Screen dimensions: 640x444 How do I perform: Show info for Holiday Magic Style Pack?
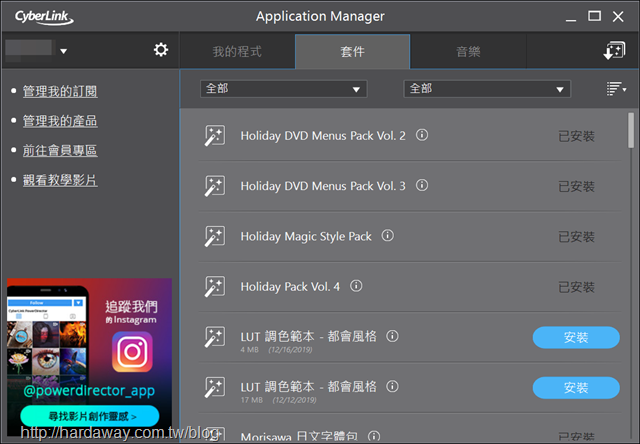pyautogui.click(x=388, y=235)
